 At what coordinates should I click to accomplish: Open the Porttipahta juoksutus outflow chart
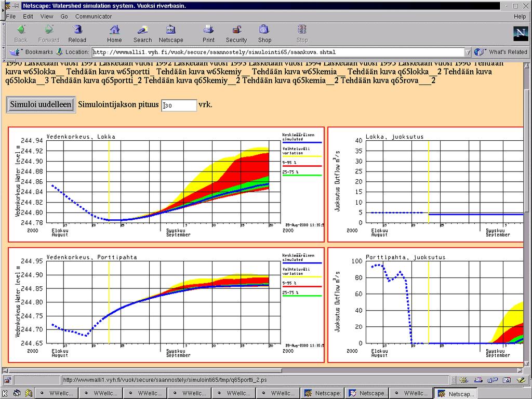(426, 305)
